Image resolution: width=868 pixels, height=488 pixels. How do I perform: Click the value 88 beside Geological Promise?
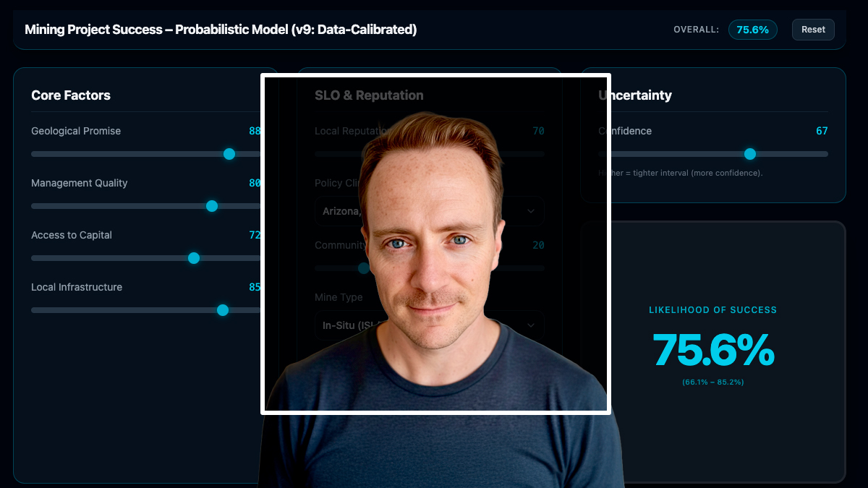point(257,131)
